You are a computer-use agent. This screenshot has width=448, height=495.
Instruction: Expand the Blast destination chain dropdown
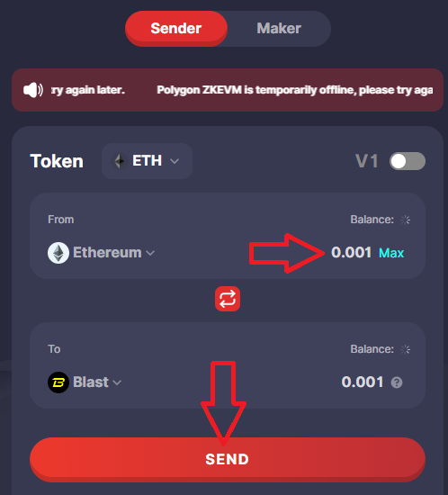[85, 382]
